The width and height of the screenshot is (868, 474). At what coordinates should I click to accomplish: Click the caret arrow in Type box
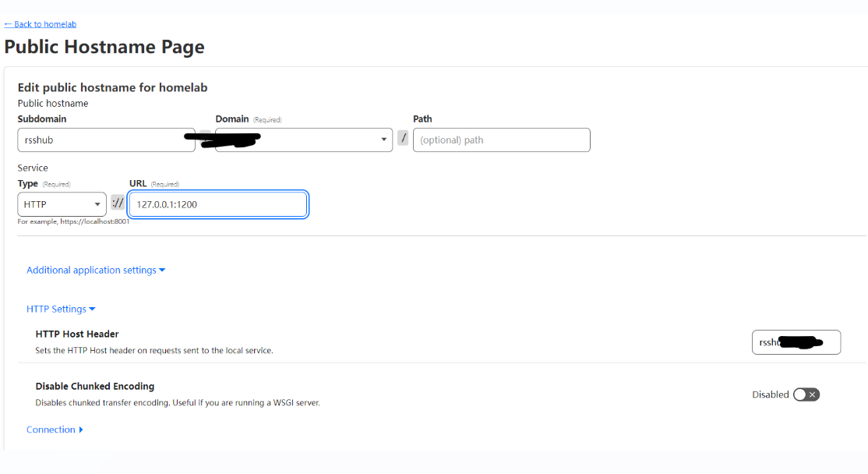tap(97, 204)
